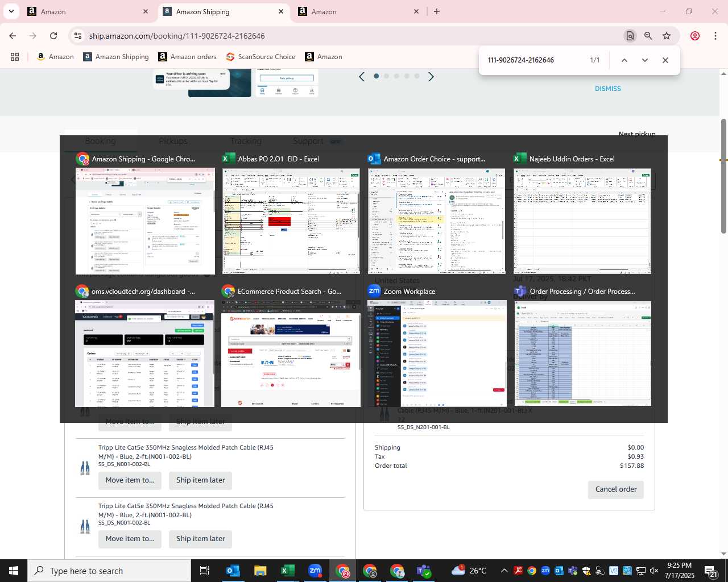Open the Chrome three-dot menu
Viewport: 728px width, 582px height.
[x=715, y=36]
